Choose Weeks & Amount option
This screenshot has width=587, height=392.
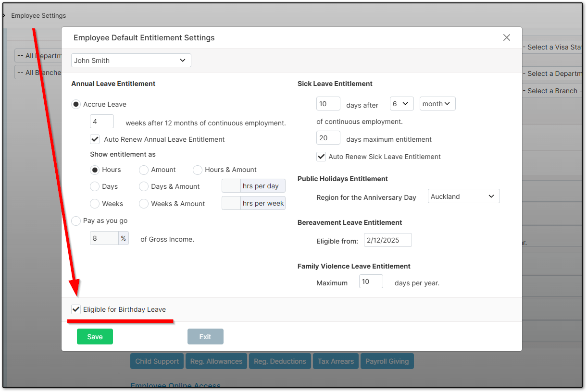(144, 204)
